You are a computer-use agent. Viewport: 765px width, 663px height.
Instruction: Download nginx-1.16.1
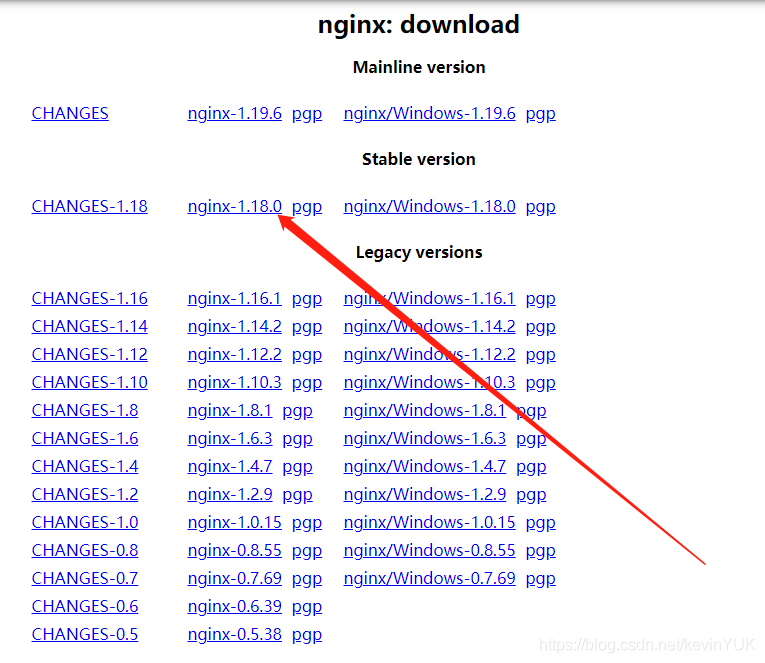(x=235, y=299)
